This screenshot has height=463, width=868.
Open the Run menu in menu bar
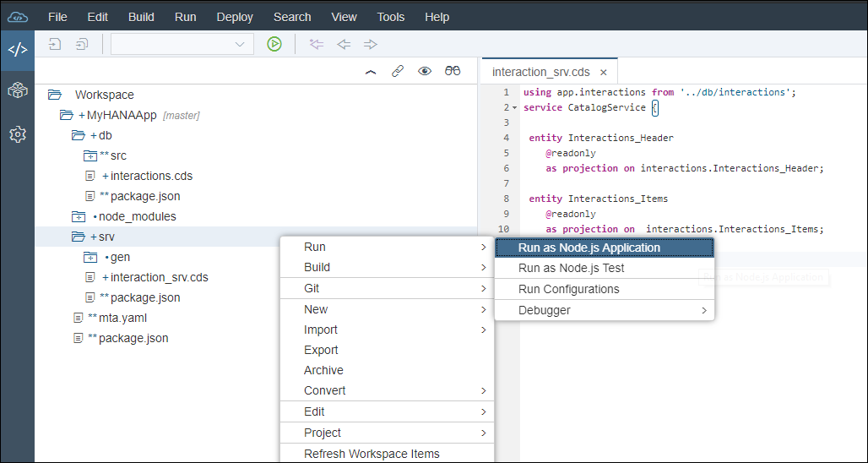click(x=186, y=17)
